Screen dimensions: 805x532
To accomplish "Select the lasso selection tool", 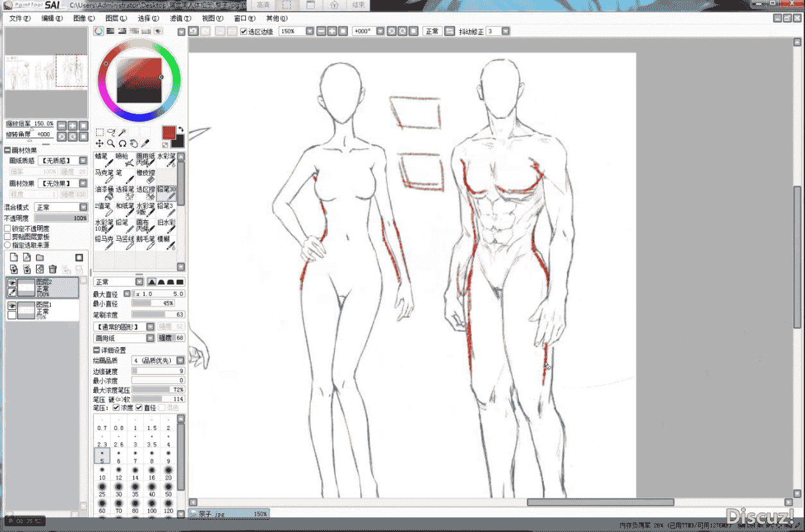I will (110, 132).
